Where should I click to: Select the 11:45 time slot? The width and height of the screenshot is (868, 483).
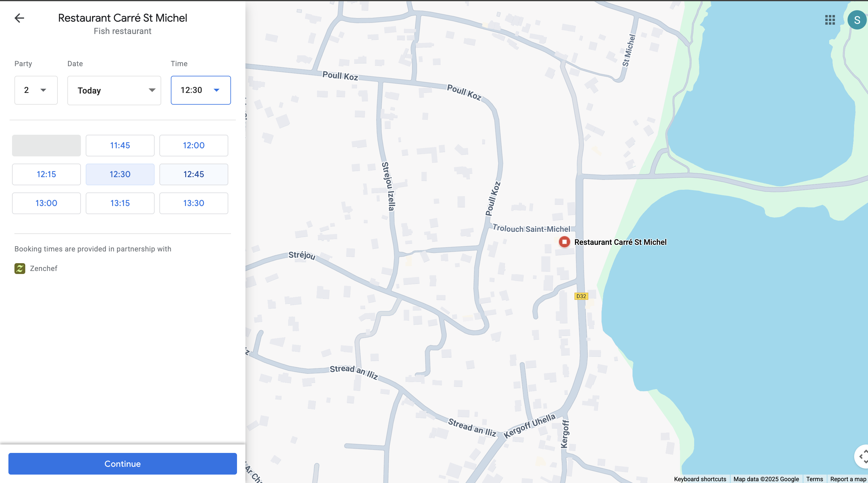(120, 145)
